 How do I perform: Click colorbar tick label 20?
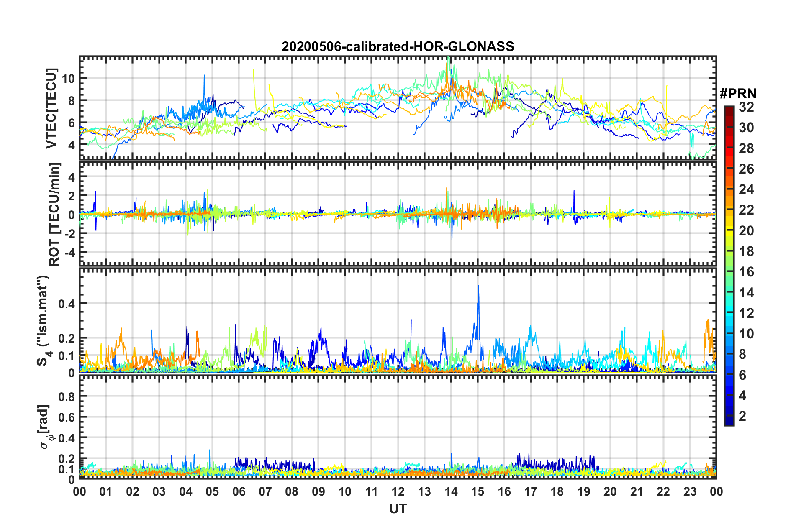[746, 231]
